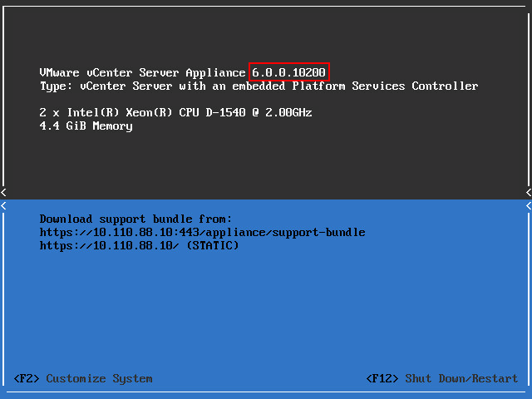Click the VMware vCenter Server Appliance title
The height and width of the screenshot is (399, 532).
tap(142, 72)
